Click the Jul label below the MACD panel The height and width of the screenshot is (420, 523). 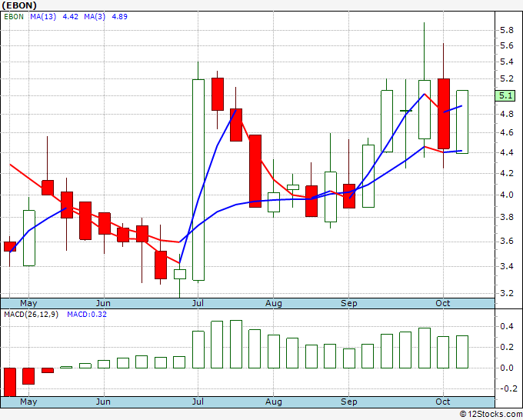(198, 402)
